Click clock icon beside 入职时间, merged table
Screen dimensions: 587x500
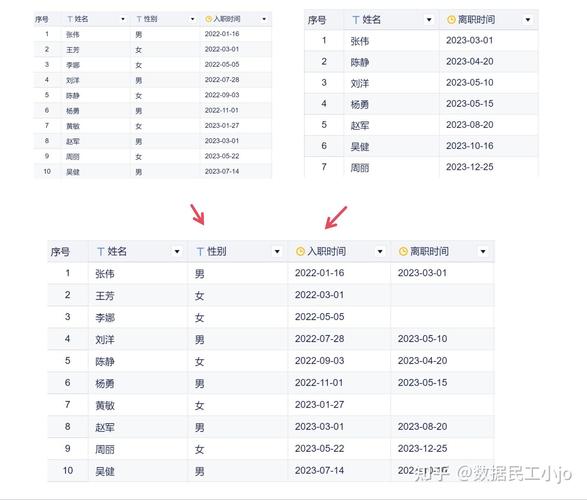pyautogui.click(x=300, y=251)
